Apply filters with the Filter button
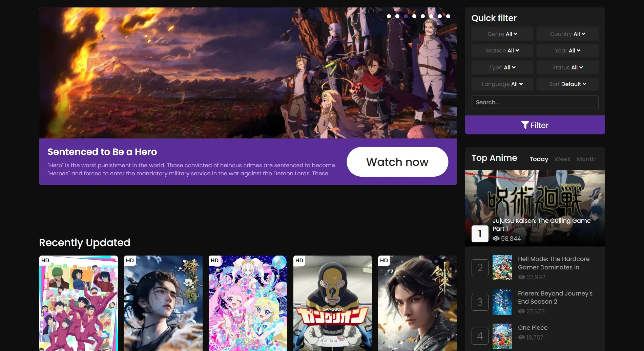Screen dimensions: 644x351 (x=535, y=125)
